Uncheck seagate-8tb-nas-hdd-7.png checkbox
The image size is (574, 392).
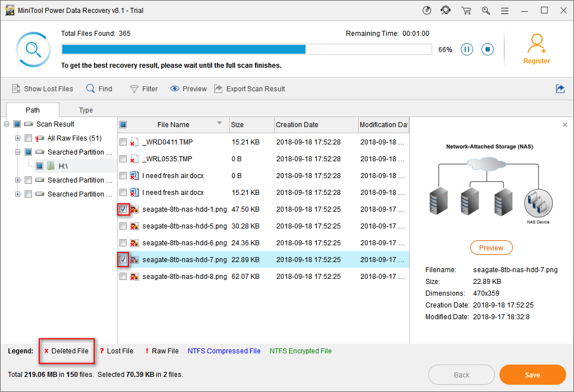pyautogui.click(x=123, y=260)
